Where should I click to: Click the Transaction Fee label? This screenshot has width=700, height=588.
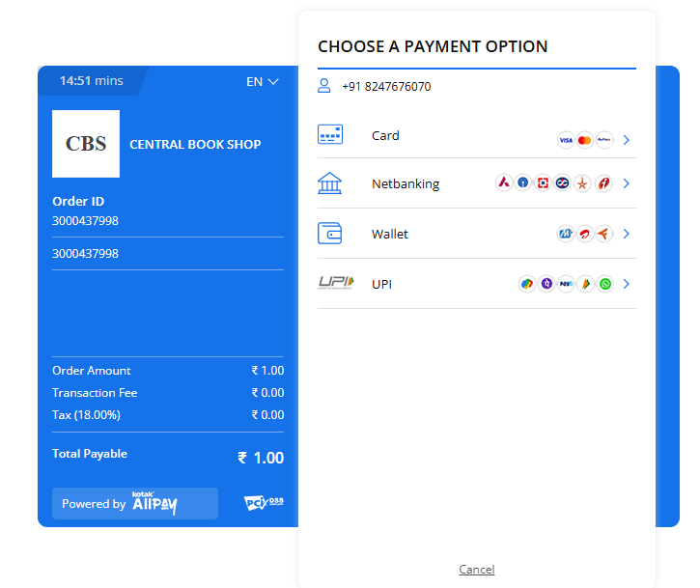point(95,393)
